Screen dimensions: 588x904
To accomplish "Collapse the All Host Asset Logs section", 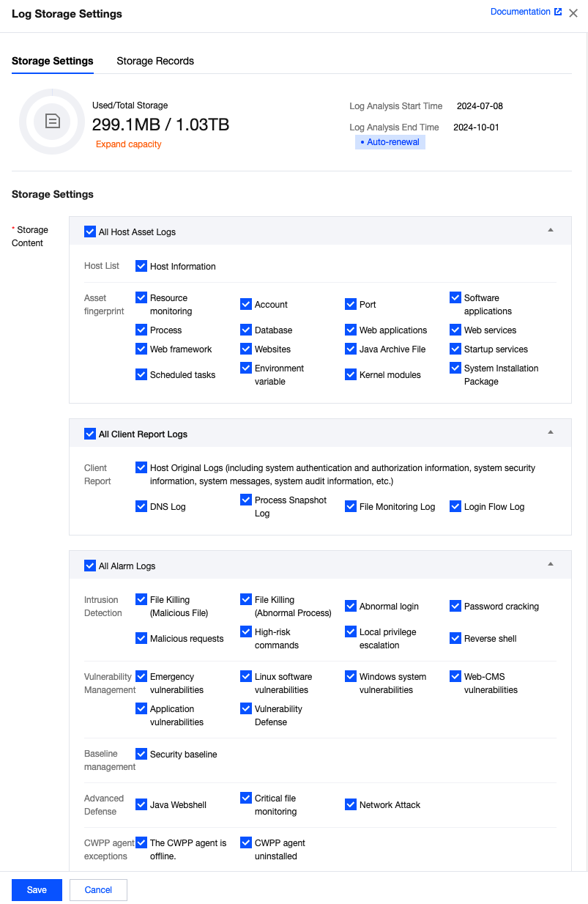I will [551, 229].
